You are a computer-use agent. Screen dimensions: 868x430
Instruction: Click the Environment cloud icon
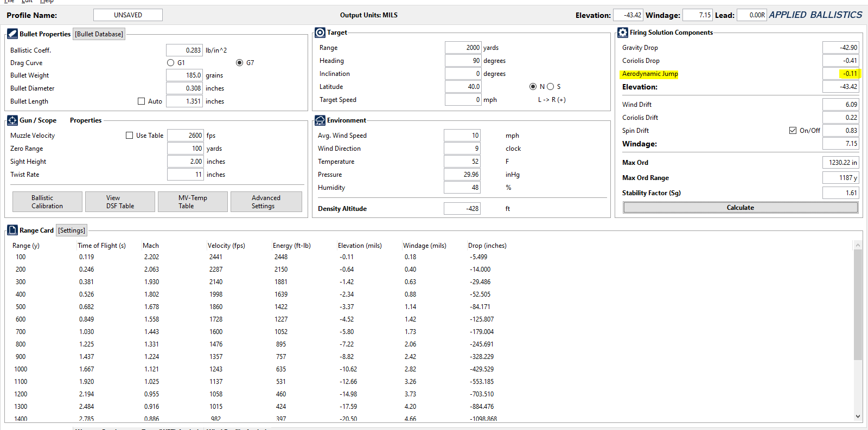click(x=320, y=120)
